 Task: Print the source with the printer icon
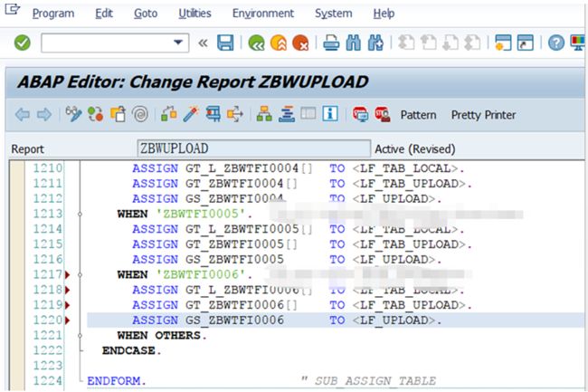point(331,43)
